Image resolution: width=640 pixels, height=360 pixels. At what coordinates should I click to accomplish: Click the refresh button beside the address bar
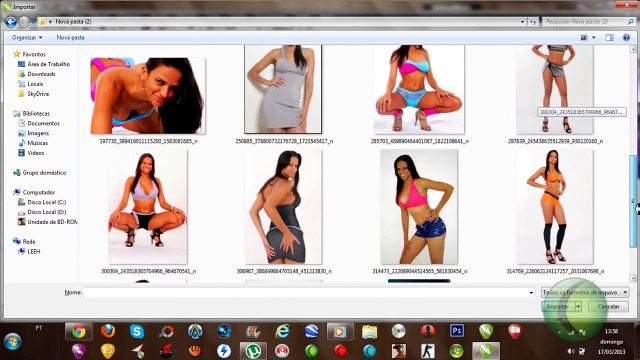click(x=533, y=22)
